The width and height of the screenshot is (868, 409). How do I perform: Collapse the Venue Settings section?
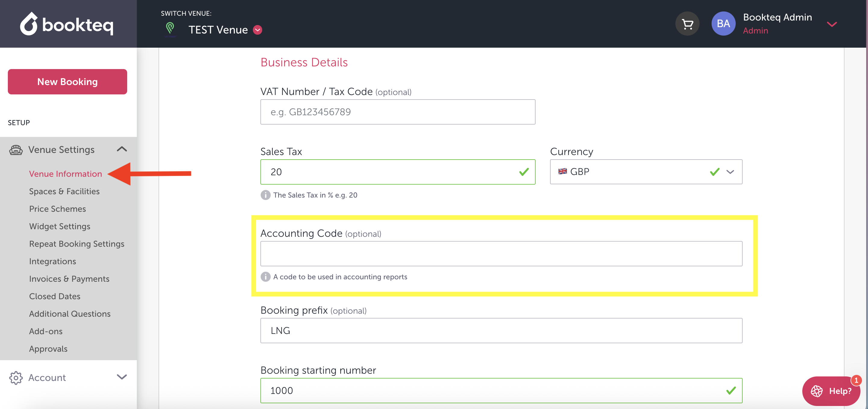(x=122, y=149)
